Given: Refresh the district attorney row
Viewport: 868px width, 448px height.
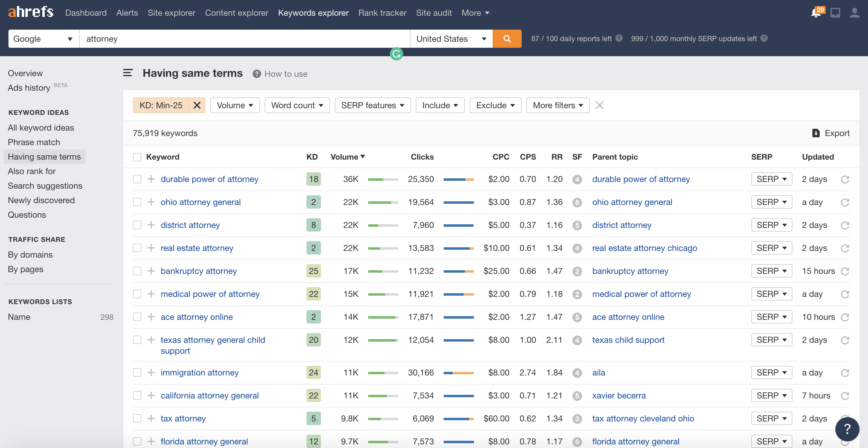Looking at the screenshot, I should 844,225.
